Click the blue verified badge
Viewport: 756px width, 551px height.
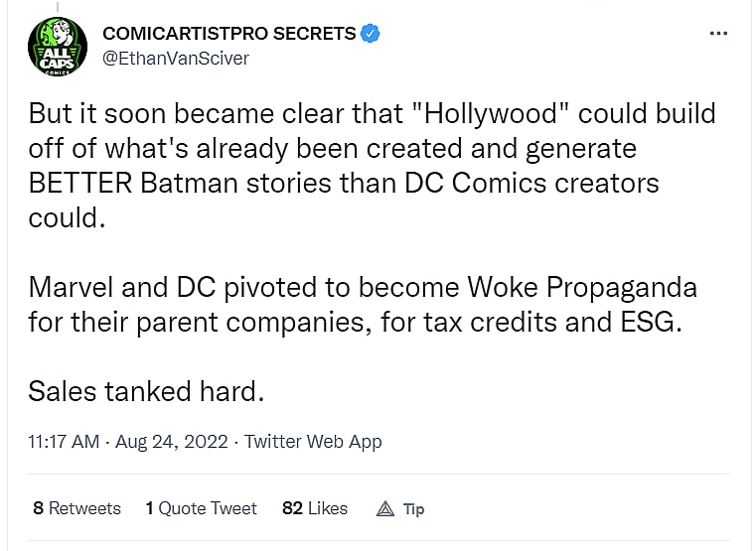coord(370,34)
